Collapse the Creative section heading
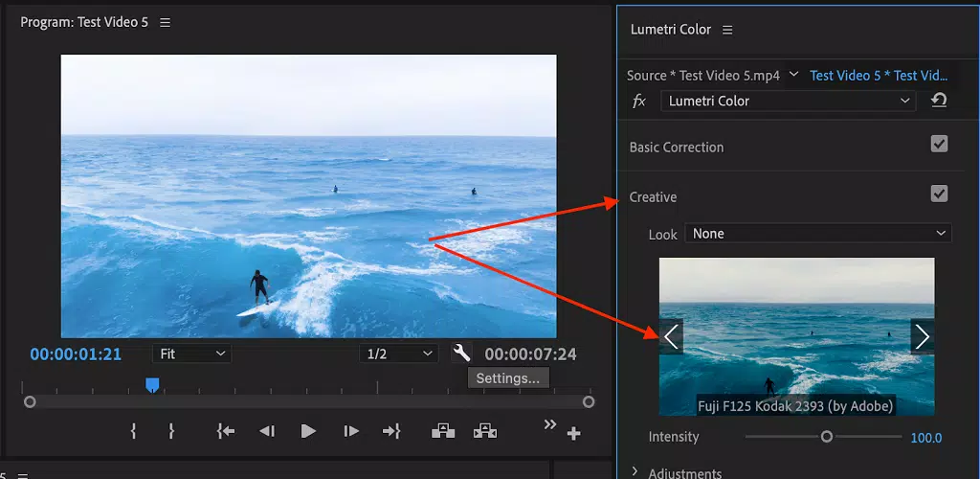980x479 pixels. point(653,197)
